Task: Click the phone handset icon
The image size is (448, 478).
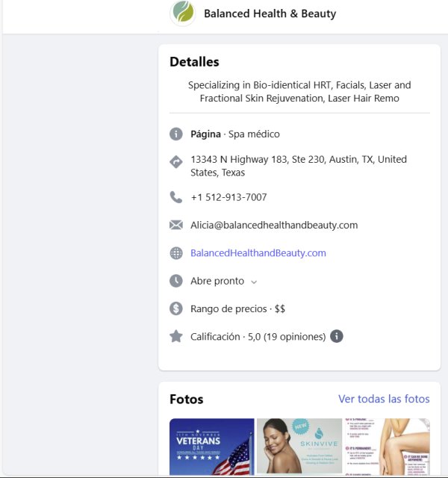Action: point(176,197)
